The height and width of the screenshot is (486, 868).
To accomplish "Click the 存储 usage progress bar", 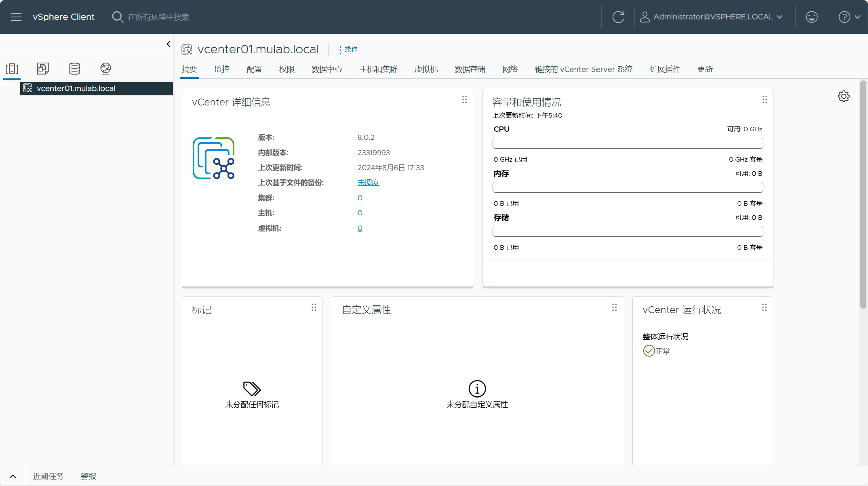I will tap(628, 231).
